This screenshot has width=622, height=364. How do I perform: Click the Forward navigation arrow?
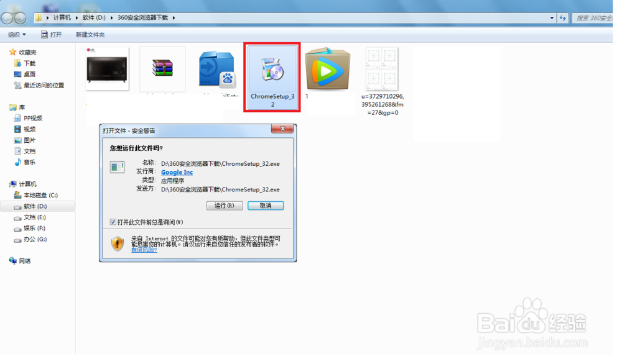tap(21, 18)
